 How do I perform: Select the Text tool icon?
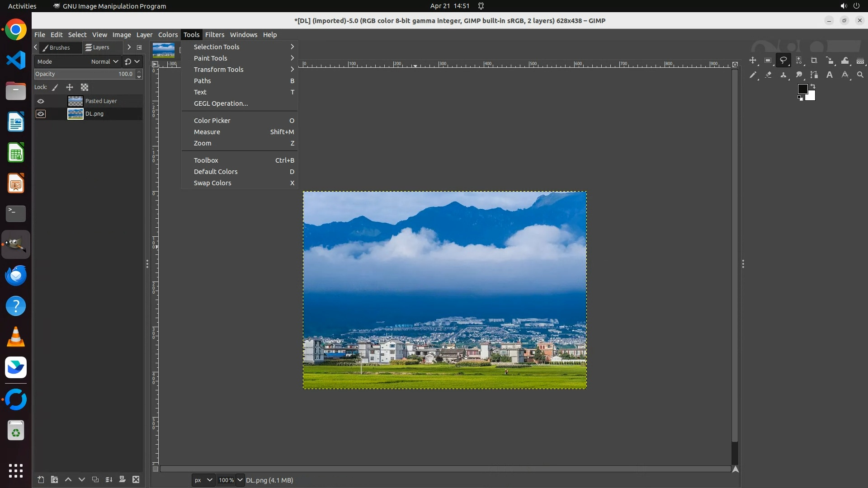pos(830,75)
